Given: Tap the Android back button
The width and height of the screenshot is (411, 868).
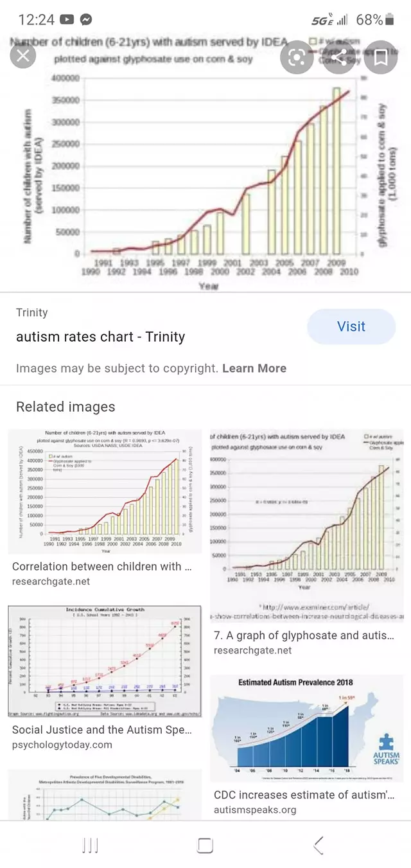Looking at the screenshot, I should (x=319, y=846).
